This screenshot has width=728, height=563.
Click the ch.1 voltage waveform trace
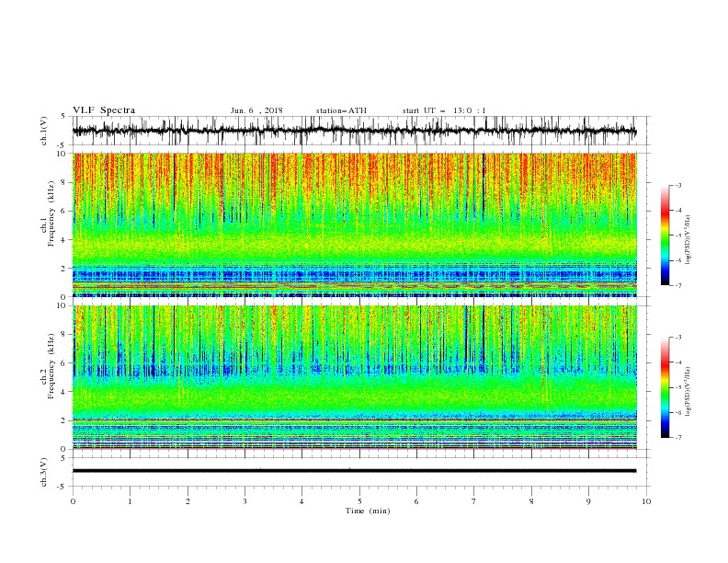pyautogui.click(x=355, y=131)
